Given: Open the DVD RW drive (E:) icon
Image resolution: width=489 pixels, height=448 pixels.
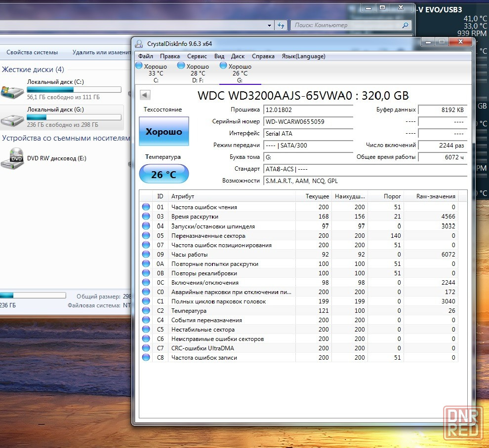Looking at the screenshot, I should pos(12,158).
